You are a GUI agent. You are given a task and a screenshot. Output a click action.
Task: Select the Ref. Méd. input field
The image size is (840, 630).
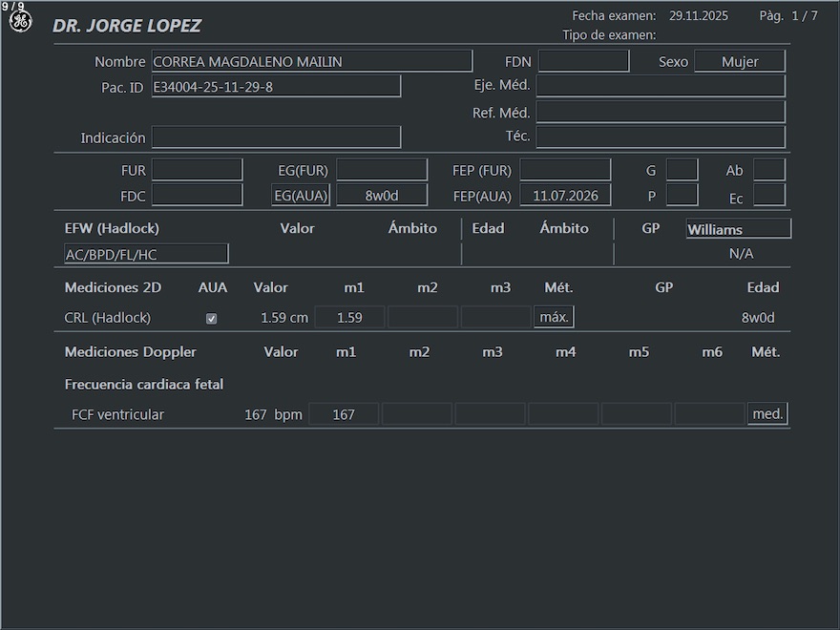point(660,112)
